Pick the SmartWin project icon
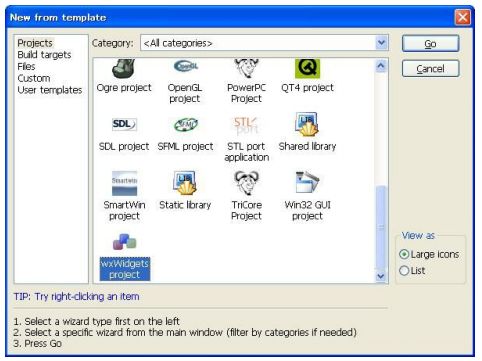 [124, 183]
